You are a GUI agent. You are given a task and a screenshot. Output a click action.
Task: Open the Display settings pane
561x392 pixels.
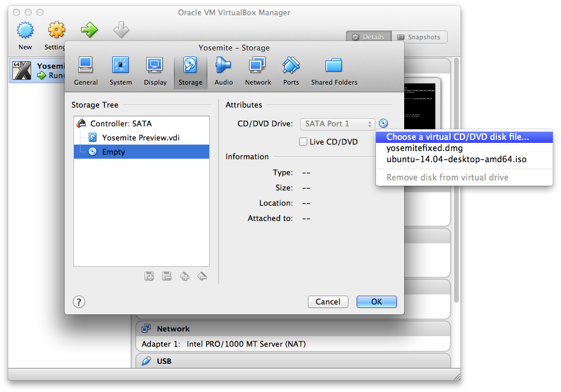[155, 71]
